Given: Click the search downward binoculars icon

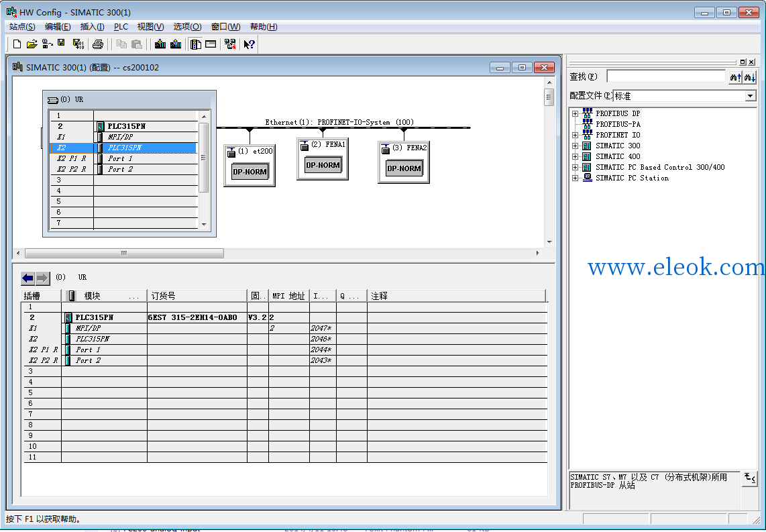Looking at the screenshot, I should pos(750,76).
